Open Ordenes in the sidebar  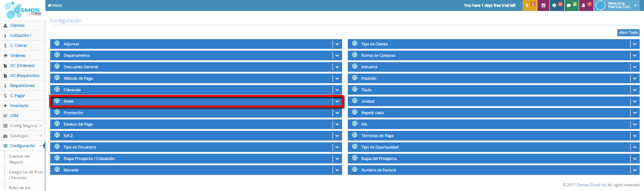click(22, 55)
